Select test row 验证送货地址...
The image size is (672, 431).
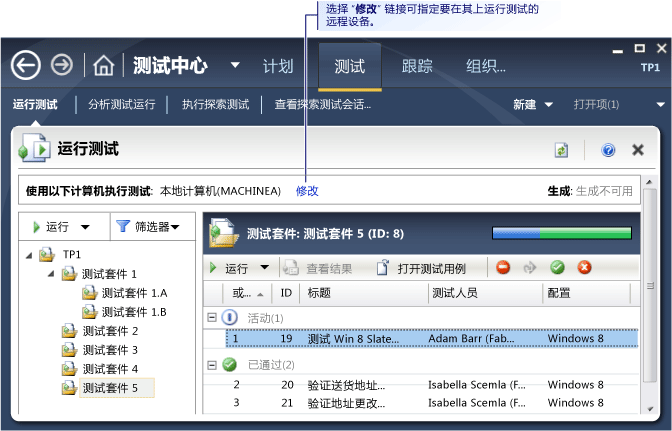click(x=432, y=385)
